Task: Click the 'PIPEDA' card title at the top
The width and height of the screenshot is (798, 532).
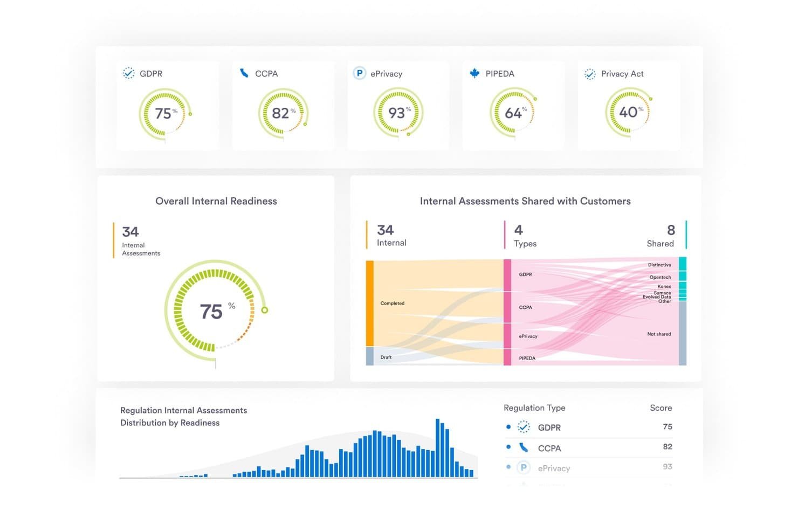Action: [500, 74]
